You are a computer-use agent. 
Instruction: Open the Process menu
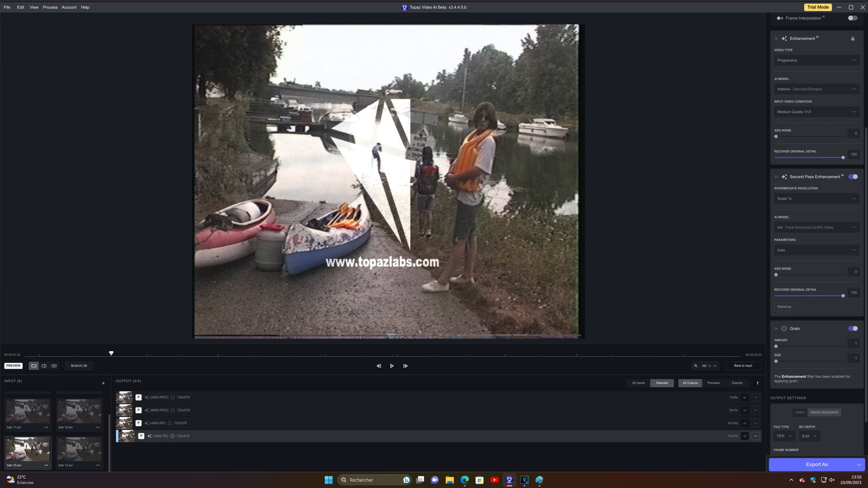pyautogui.click(x=50, y=7)
